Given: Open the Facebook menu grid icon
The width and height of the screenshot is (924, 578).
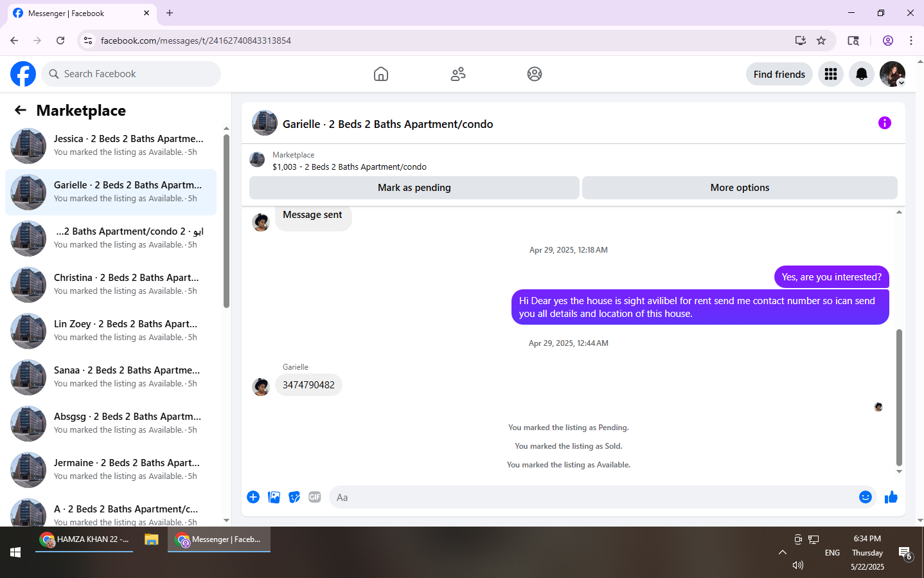Looking at the screenshot, I should coord(831,74).
